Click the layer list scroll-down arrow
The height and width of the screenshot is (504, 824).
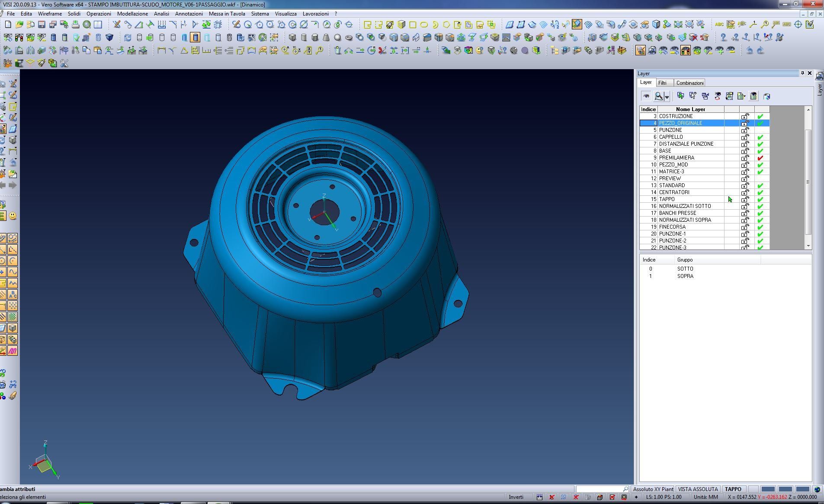(808, 246)
